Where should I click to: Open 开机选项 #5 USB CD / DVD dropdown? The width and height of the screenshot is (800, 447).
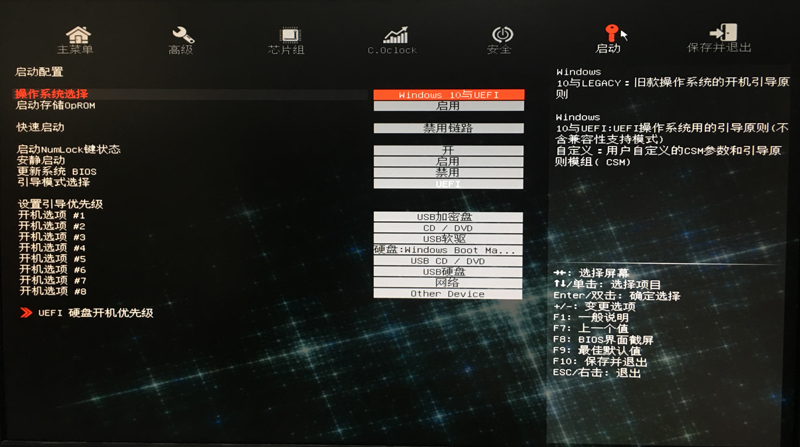[x=448, y=261]
